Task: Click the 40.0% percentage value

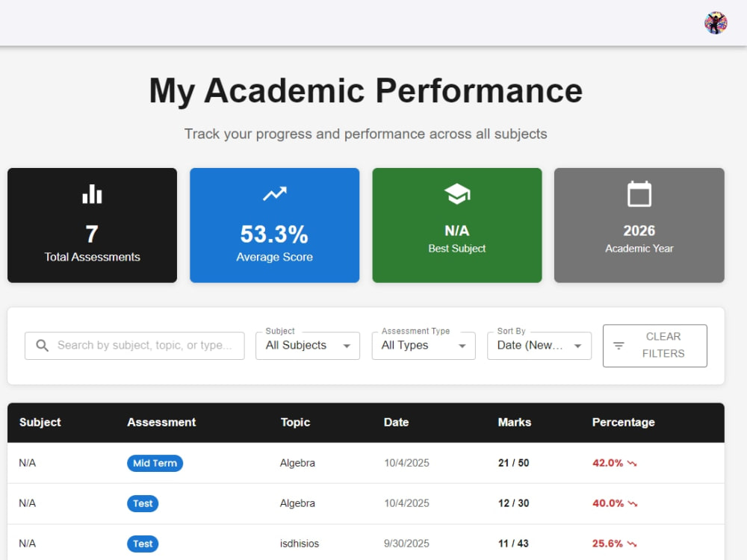Action: 608,504
